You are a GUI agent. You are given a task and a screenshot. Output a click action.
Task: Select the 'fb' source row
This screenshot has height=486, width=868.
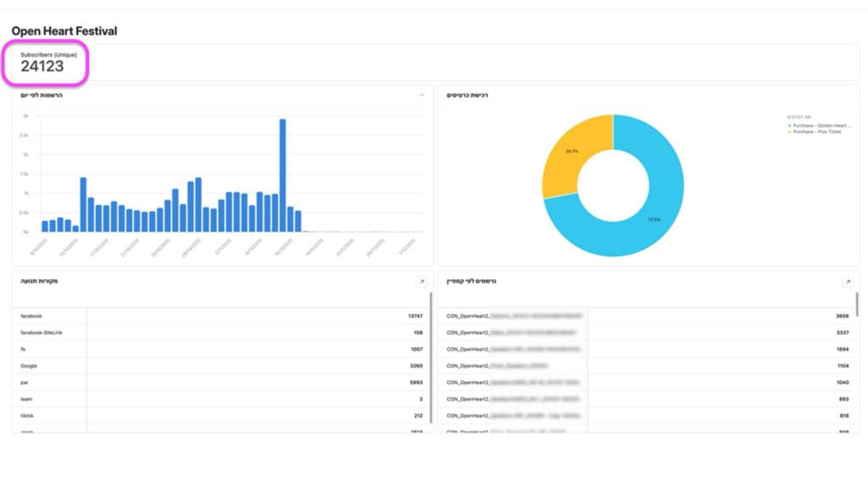[x=221, y=349]
